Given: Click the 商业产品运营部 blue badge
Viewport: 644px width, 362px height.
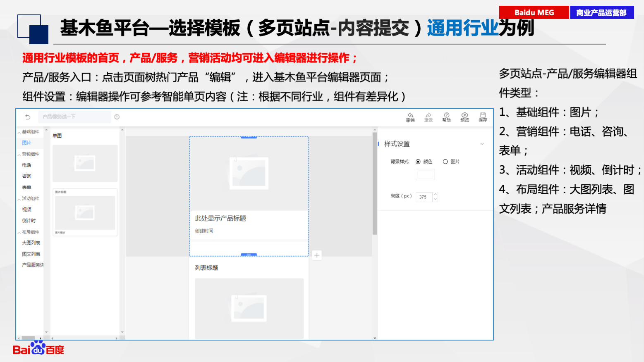Looking at the screenshot, I should pyautogui.click(x=601, y=12).
